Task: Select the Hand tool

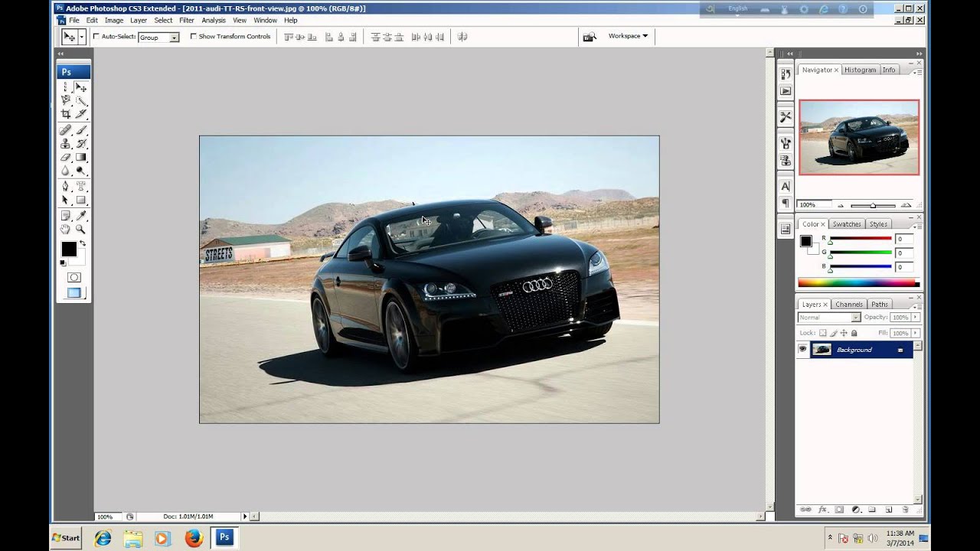Action: click(65, 229)
